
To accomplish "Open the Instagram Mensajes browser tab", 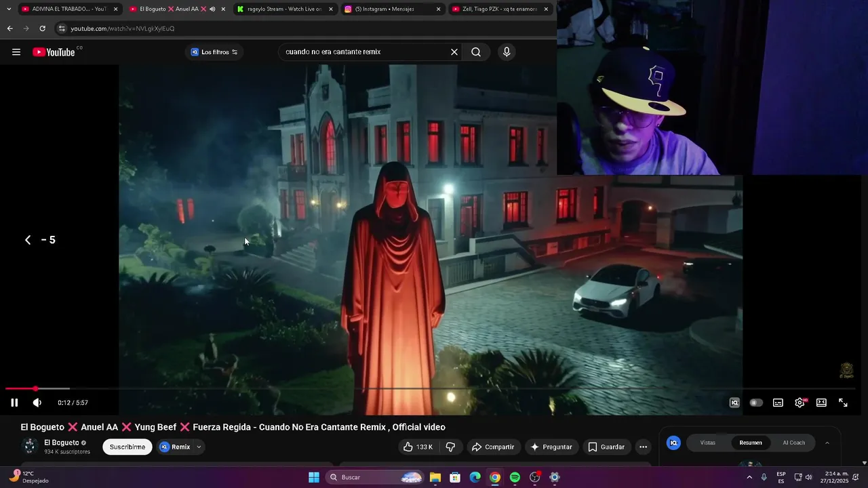I will coord(387,9).
